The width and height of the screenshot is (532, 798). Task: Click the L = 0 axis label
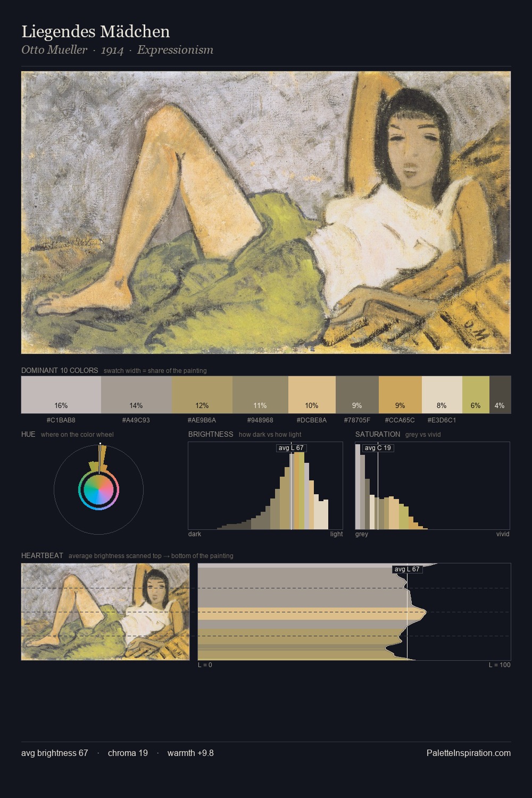[x=205, y=665]
